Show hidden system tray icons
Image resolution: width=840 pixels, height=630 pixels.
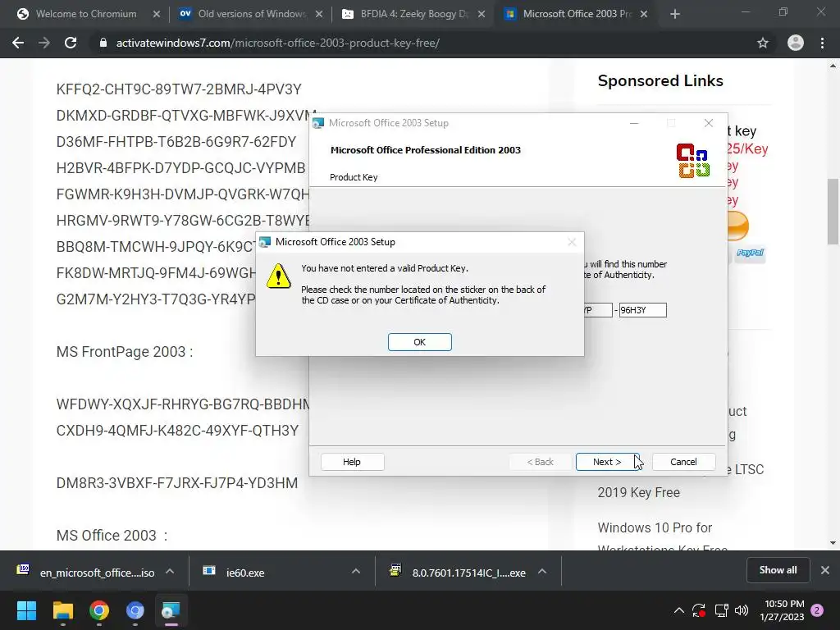pos(678,610)
